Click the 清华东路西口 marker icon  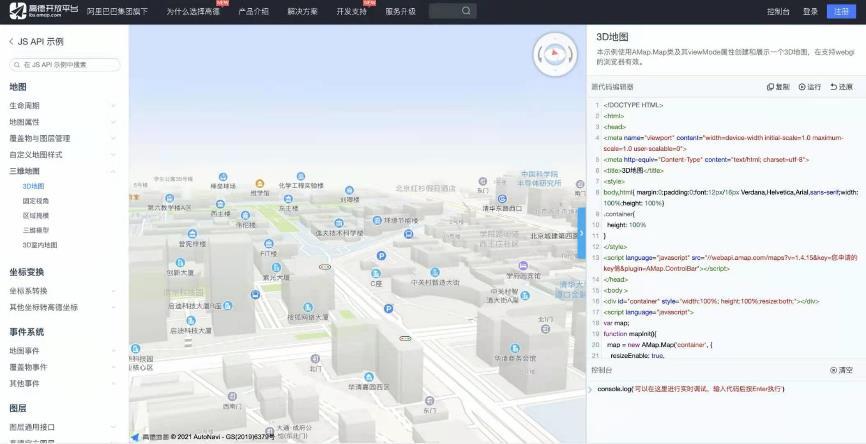tap(502, 199)
